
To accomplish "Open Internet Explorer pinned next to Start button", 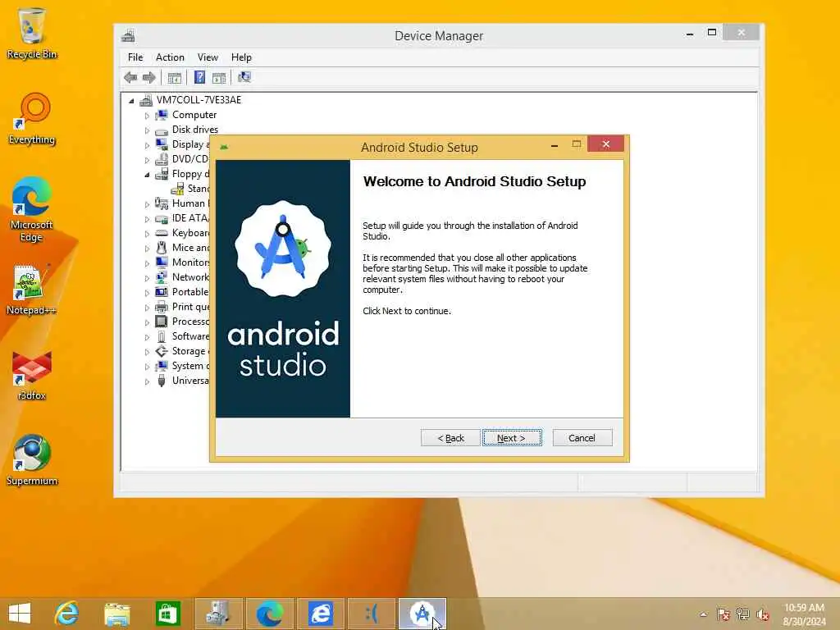I will pos(66,614).
